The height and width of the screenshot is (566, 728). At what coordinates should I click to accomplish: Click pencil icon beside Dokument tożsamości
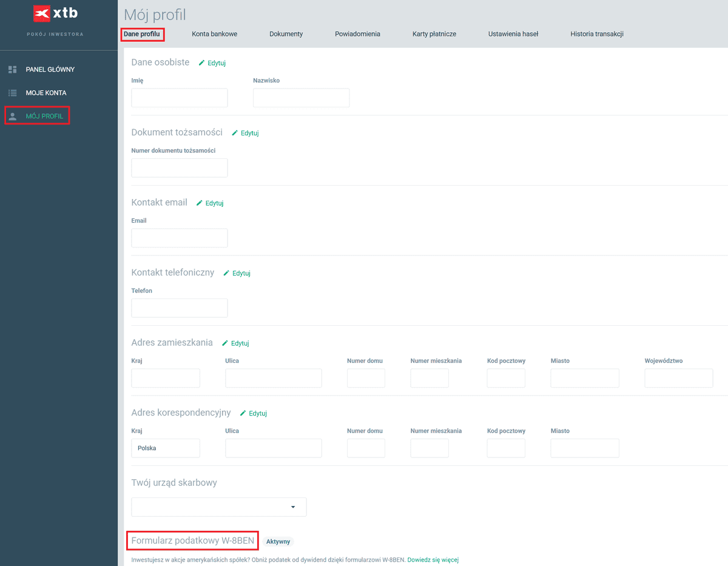pos(235,133)
